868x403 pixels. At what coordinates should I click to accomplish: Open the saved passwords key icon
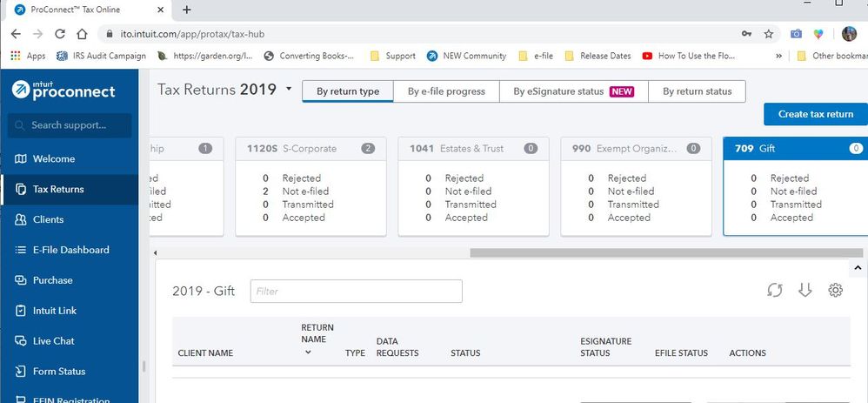tap(747, 34)
